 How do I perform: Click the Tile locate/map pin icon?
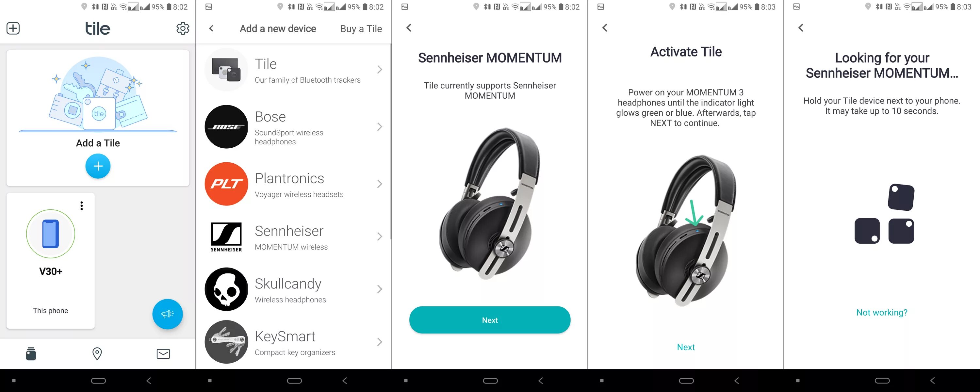pyautogui.click(x=97, y=354)
